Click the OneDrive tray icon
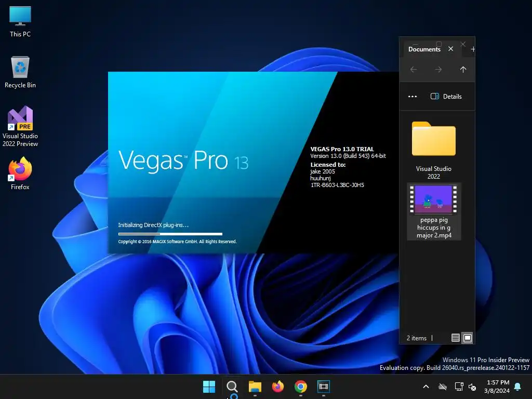Viewport: 532px width, 399px height. point(443,387)
